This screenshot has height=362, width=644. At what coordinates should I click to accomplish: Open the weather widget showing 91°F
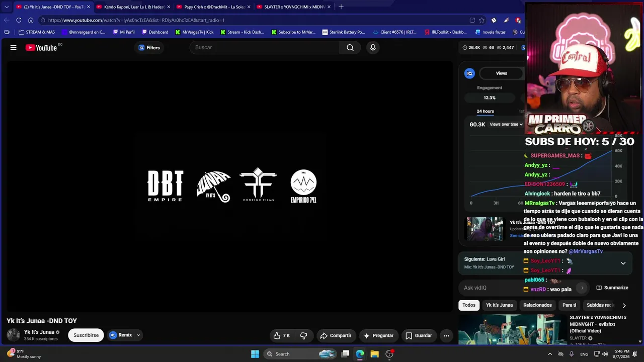[24, 354]
